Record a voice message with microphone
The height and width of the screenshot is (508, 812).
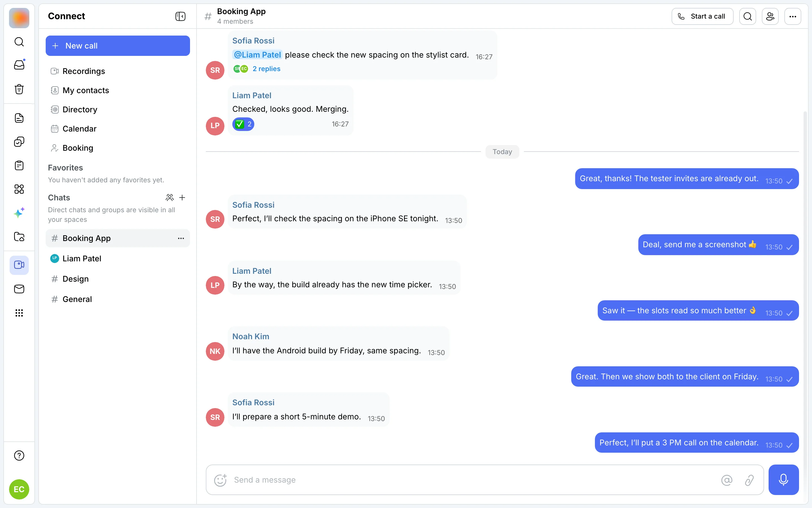784,480
